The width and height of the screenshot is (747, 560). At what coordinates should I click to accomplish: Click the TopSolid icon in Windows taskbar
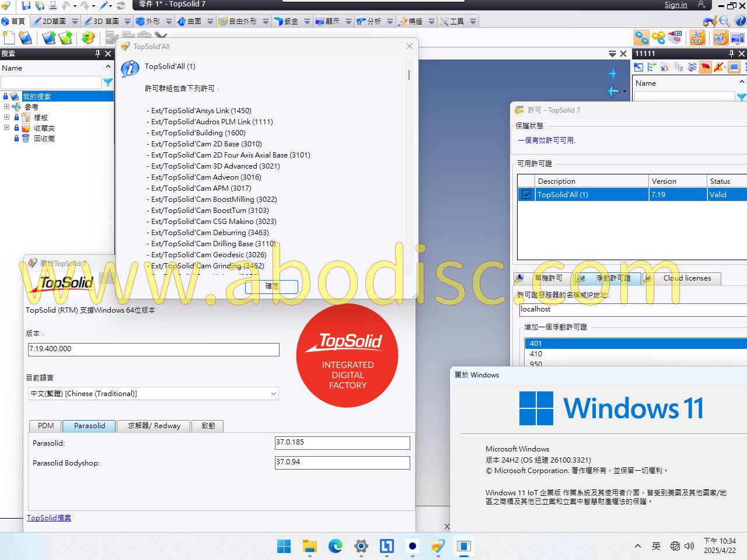pyautogui.click(x=438, y=546)
